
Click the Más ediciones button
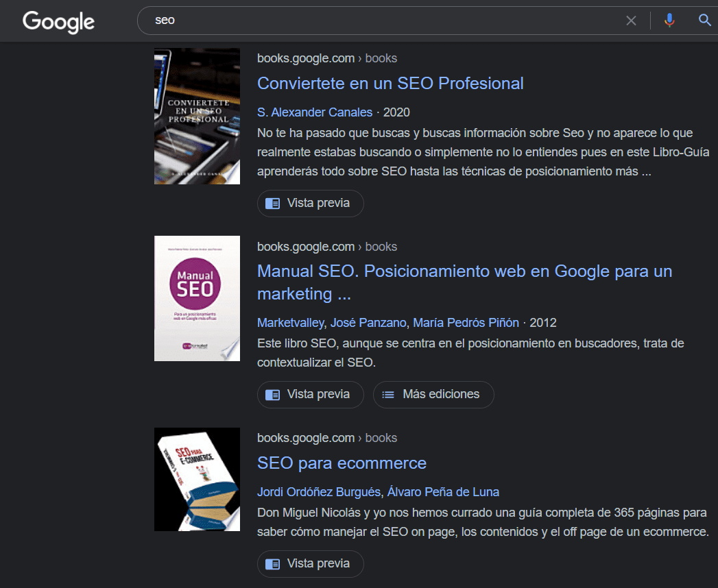click(x=433, y=395)
